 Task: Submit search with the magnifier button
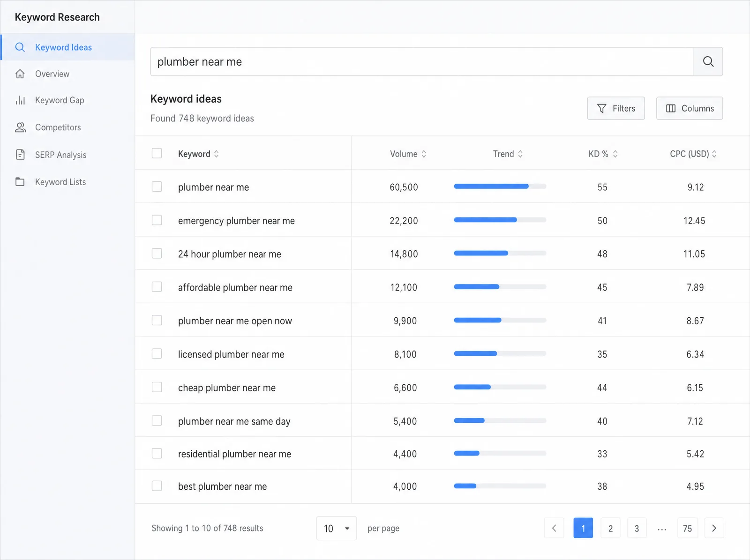coord(708,61)
